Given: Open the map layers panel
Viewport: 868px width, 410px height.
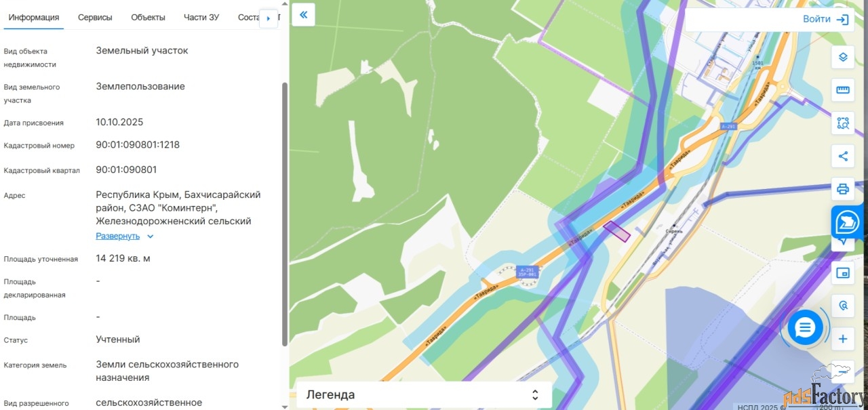Looking at the screenshot, I should (843, 57).
